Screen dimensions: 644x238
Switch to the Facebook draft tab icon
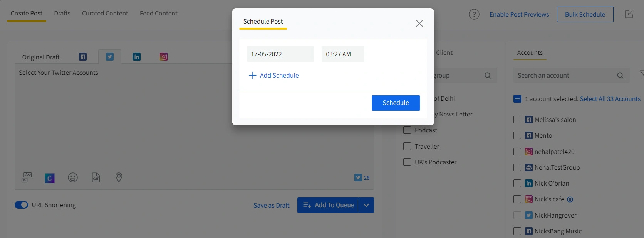tap(83, 57)
